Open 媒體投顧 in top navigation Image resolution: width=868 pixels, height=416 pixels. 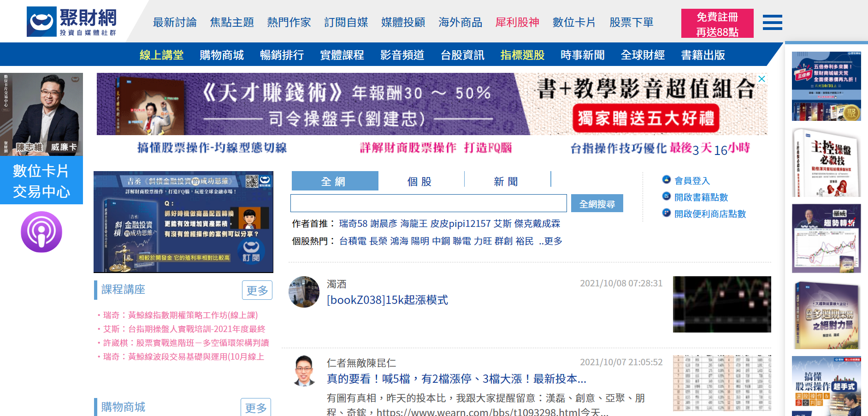coord(403,22)
